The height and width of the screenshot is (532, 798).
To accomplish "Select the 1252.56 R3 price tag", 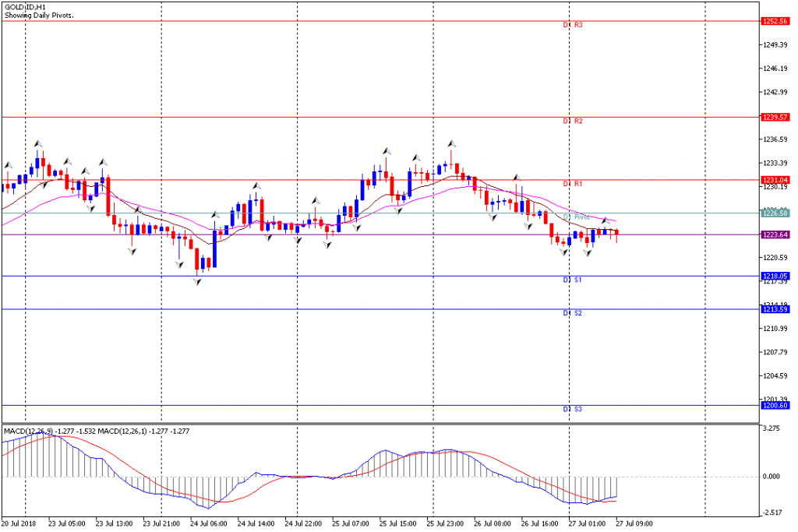I will [x=775, y=21].
